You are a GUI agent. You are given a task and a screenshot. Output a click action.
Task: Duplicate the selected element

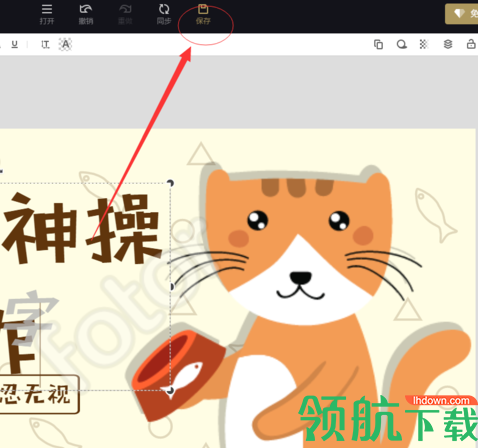(378, 44)
